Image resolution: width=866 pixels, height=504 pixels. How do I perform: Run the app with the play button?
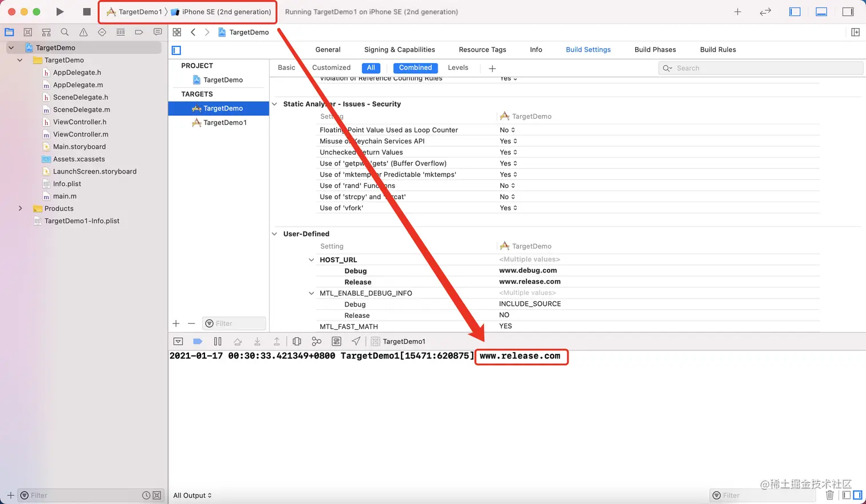click(x=60, y=11)
